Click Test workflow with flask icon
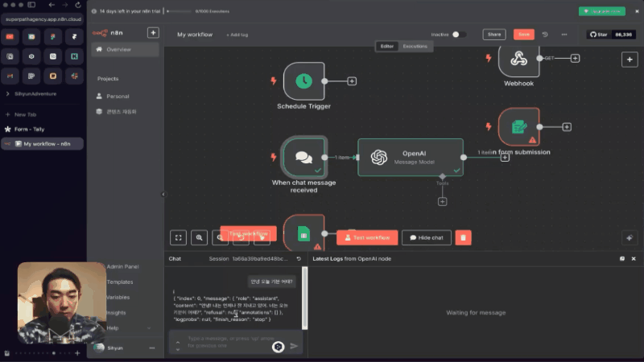This screenshot has height=362, width=644. [367, 237]
